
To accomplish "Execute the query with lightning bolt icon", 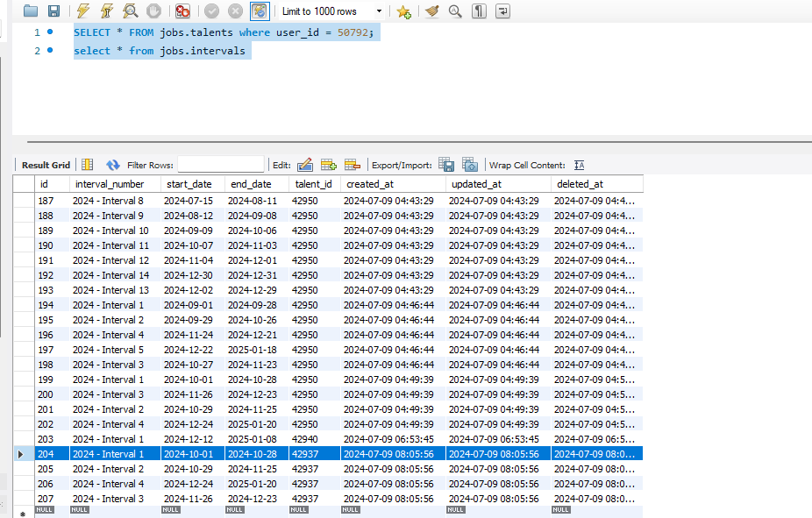I will click(82, 11).
